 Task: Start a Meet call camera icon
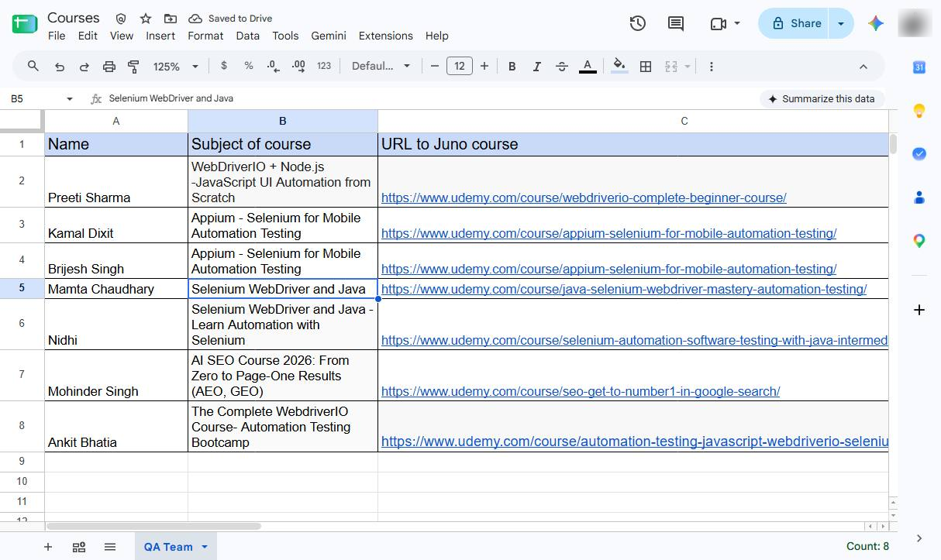(x=718, y=23)
